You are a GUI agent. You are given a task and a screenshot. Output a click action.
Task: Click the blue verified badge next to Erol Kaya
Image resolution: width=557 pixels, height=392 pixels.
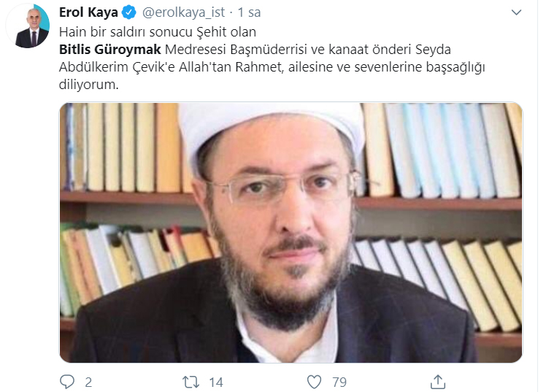pyautogui.click(x=128, y=12)
